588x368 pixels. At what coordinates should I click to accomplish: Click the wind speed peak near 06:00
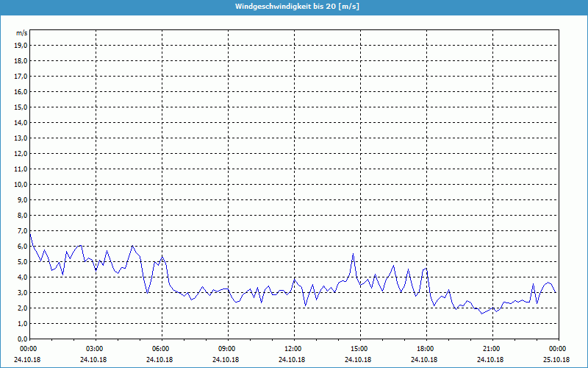tap(162, 256)
